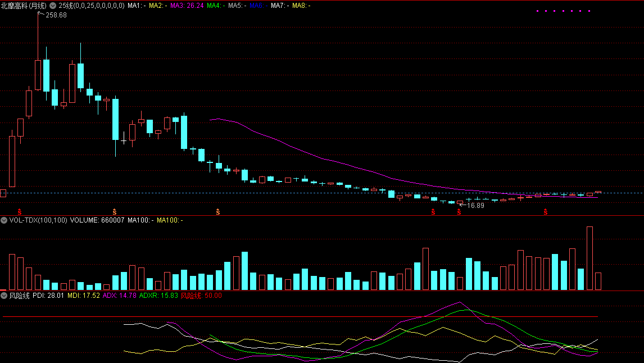644x363 pixels.
Task: Click the ADXR: 15.83 readout
Action: point(158,295)
